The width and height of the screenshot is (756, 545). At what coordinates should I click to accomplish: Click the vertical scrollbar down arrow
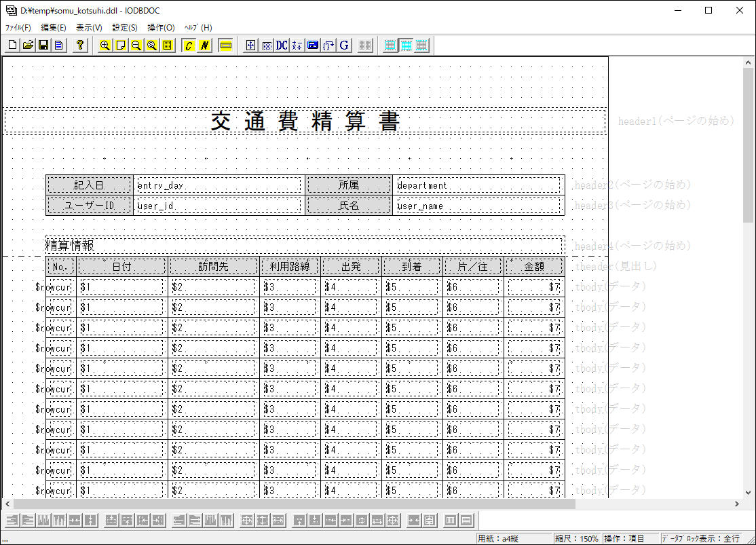749,491
